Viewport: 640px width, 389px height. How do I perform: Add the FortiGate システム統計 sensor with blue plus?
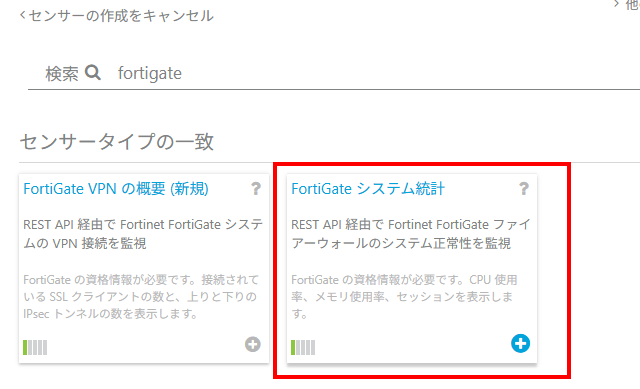coord(520,343)
